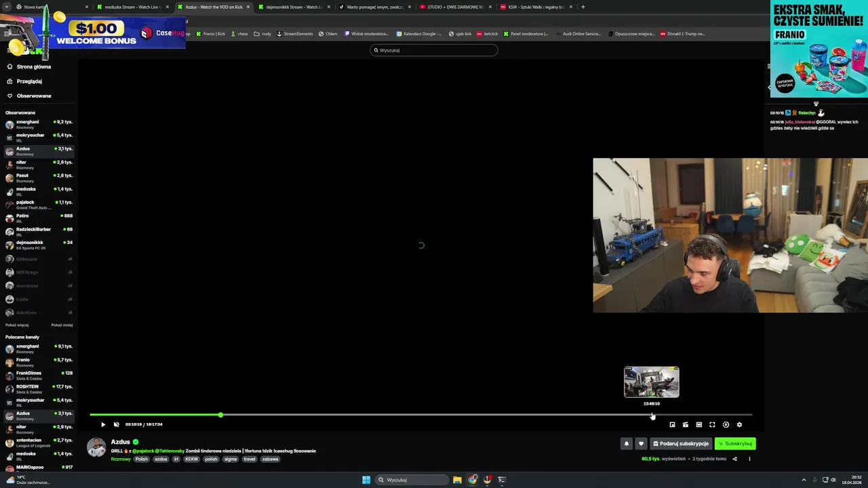This screenshot has width=868, height=488.
Task: Open video quality settings gear
Action: click(739, 425)
